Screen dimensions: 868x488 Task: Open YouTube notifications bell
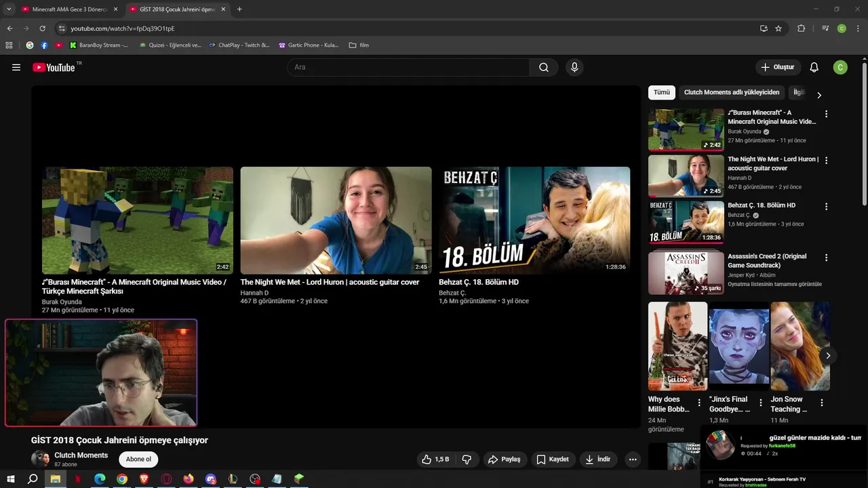coord(814,67)
